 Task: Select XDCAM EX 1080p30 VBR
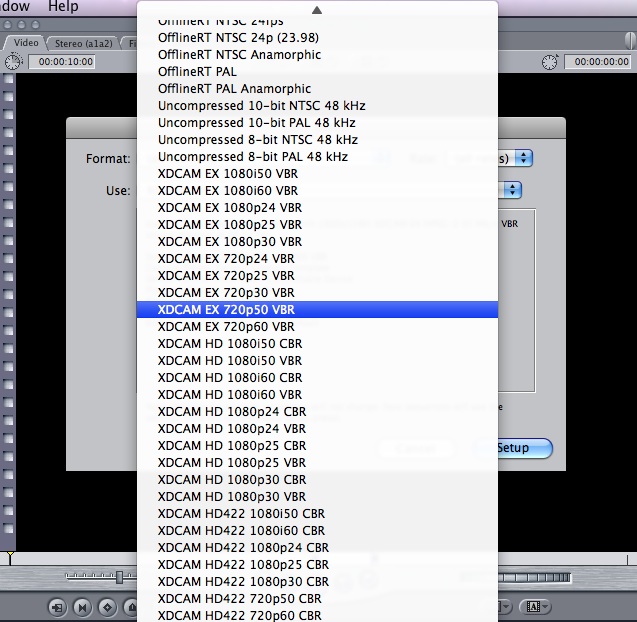[x=317, y=242]
